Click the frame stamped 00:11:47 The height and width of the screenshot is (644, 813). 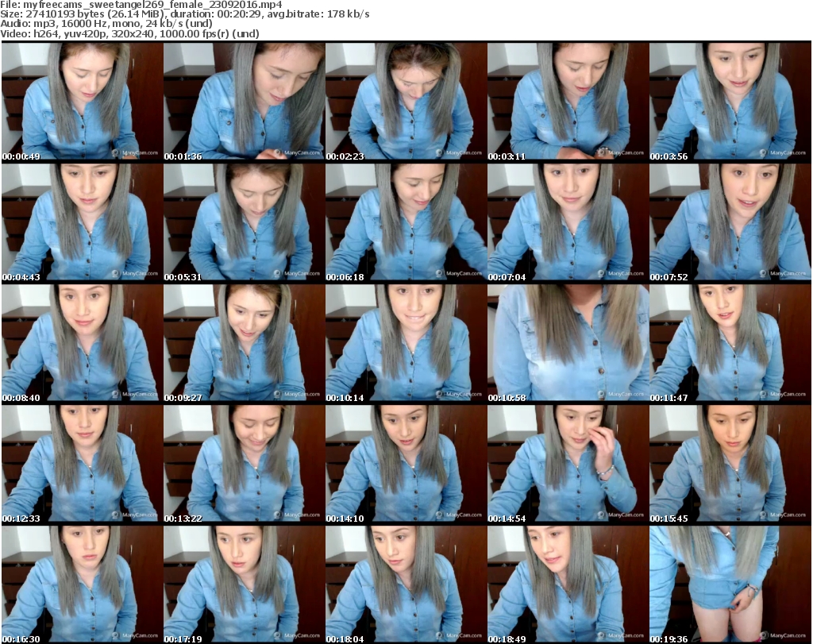[730, 343]
